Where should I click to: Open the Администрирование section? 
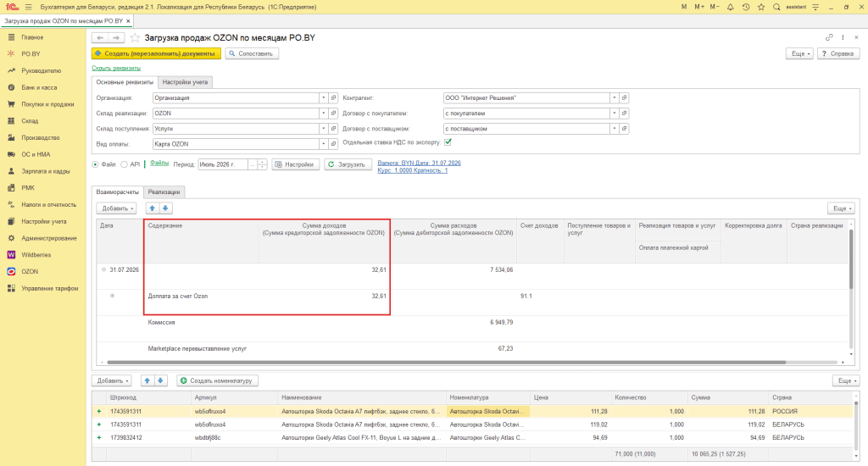click(x=48, y=238)
